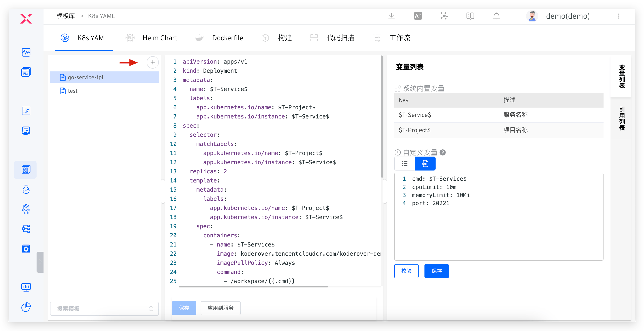The height and width of the screenshot is (331, 644).
Task: Open the download icon in header
Action: 391,16
